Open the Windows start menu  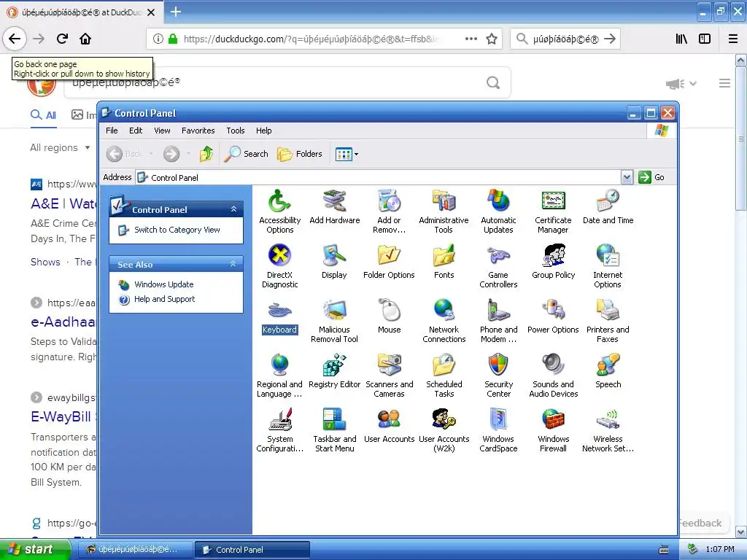(35, 549)
